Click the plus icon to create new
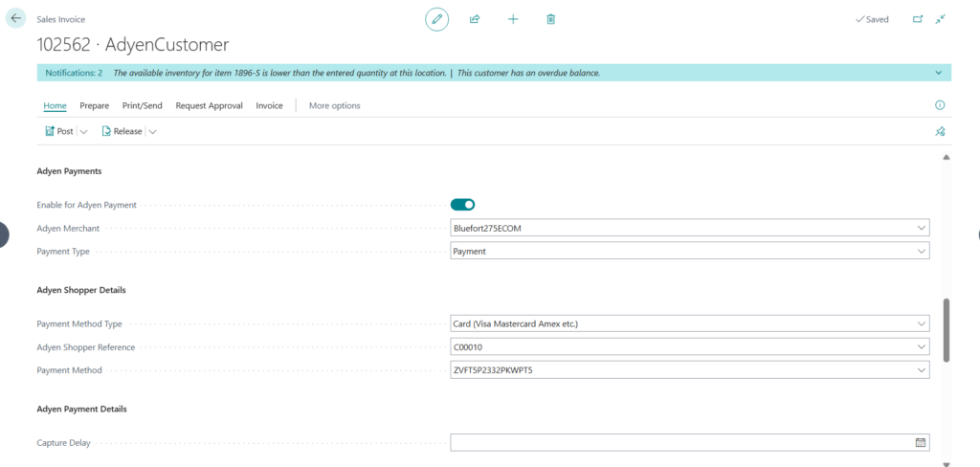980x467 pixels. (x=513, y=19)
